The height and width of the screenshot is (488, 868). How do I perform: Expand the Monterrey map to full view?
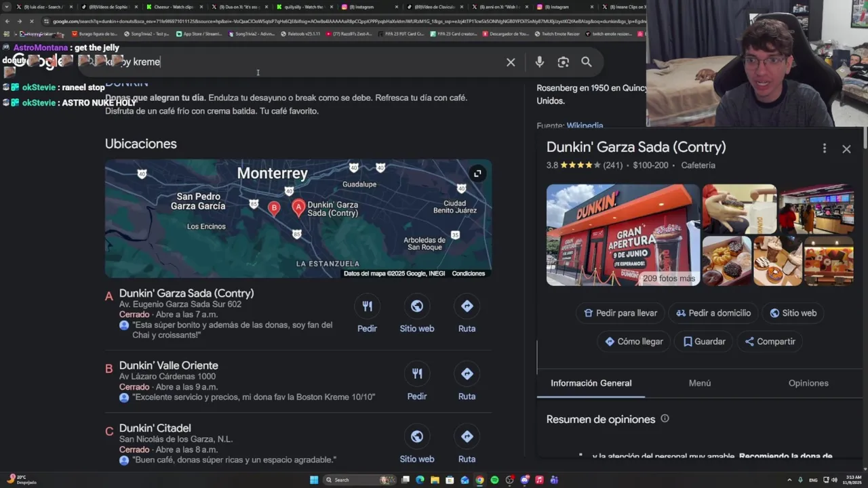point(477,174)
